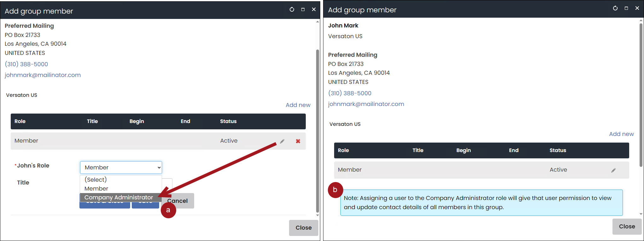
Task: Click Close button in right dialog
Action: pos(627,226)
